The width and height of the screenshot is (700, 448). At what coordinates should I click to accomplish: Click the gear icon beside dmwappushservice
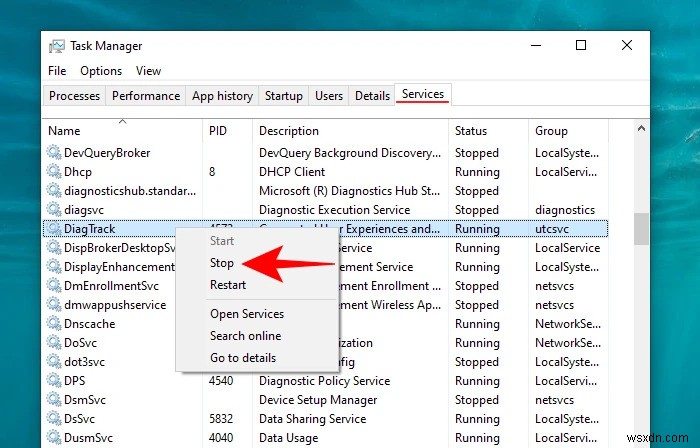click(x=54, y=304)
